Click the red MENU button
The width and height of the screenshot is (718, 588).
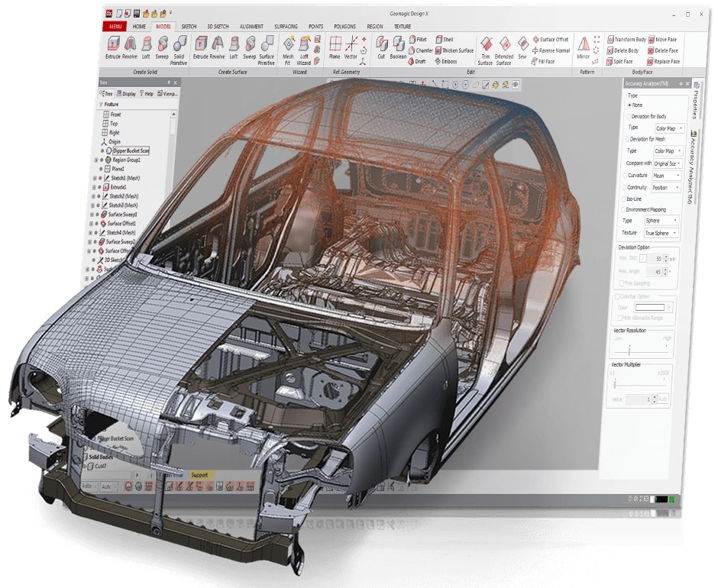tap(115, 27)
